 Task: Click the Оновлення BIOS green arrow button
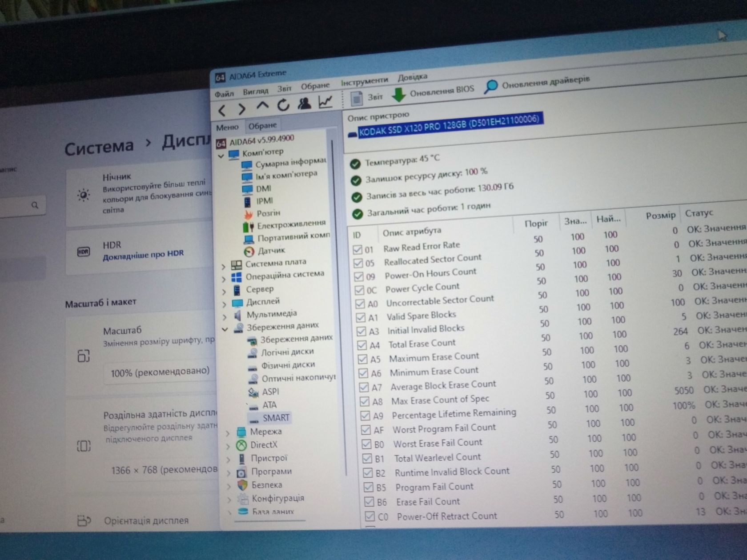pos(433,92)
